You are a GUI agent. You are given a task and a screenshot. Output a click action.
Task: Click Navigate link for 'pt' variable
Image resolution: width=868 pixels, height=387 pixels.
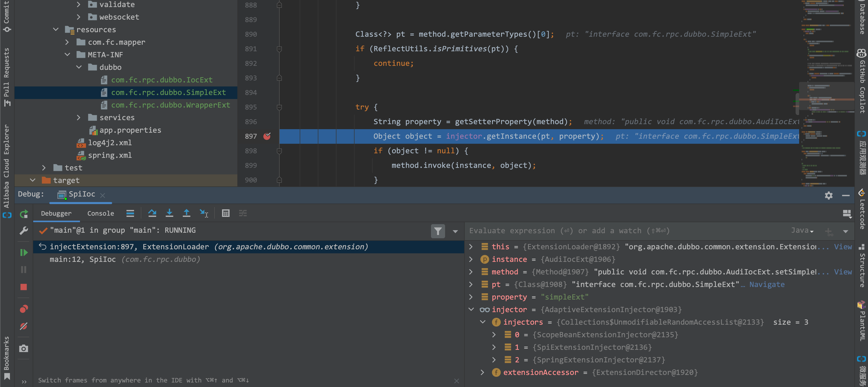767,285
